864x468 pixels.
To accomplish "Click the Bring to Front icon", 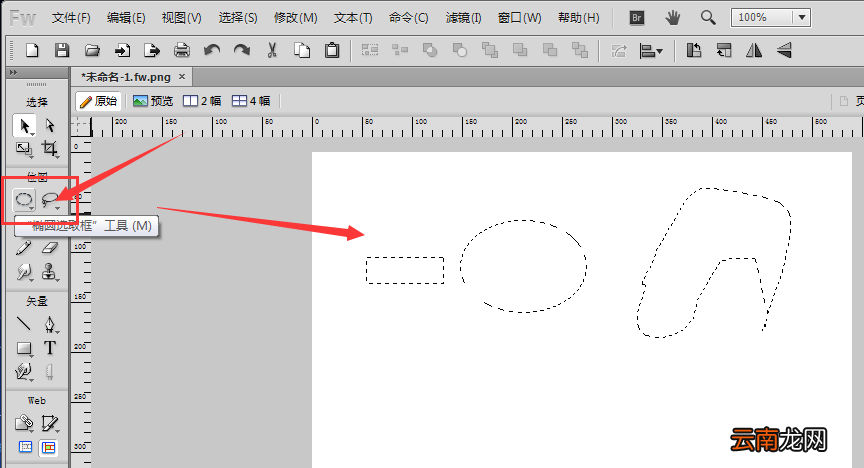I will tap(490, 51).
